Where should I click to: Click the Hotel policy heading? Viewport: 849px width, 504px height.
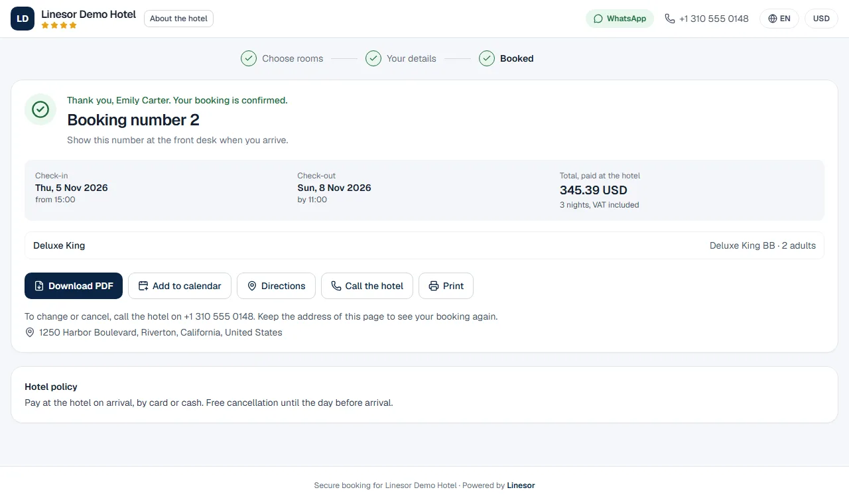click(51, 387)
